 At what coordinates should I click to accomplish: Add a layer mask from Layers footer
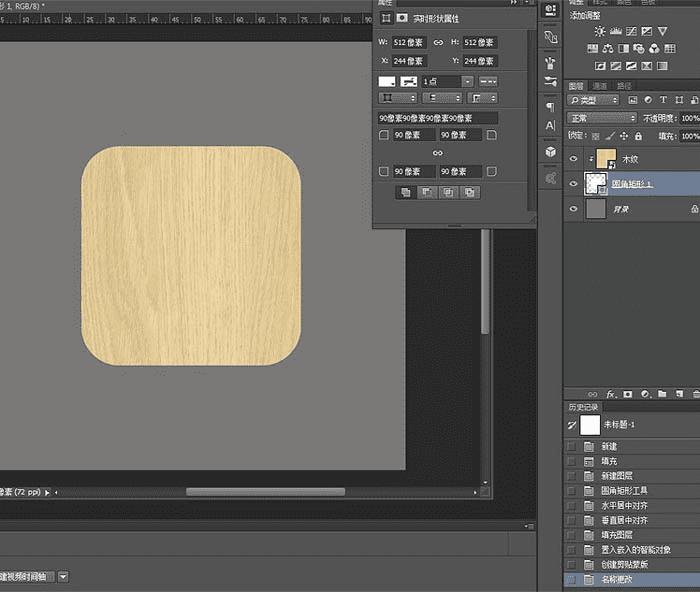point(627,394)
